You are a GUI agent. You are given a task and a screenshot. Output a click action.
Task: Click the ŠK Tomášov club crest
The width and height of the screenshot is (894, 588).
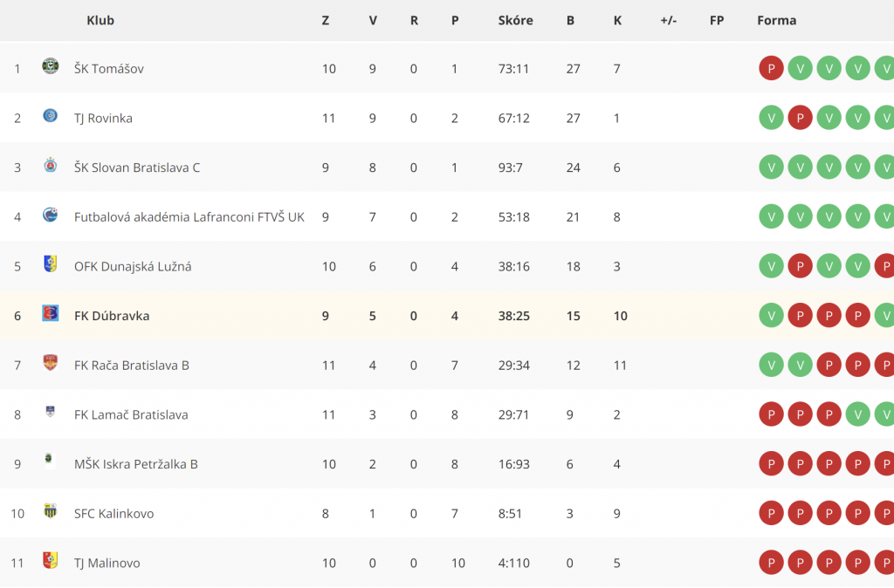pyautogui.click(x=50, y=66)
